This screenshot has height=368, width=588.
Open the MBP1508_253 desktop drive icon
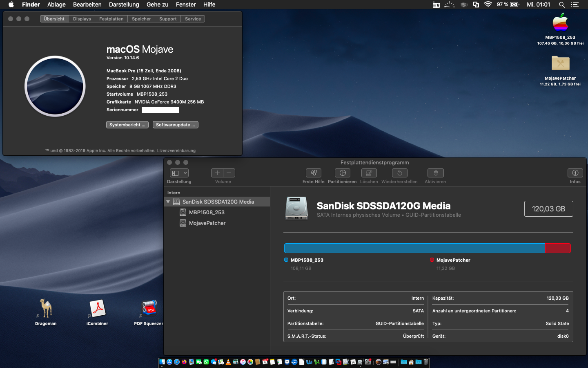pyautogui.click(x=561, y=22)
